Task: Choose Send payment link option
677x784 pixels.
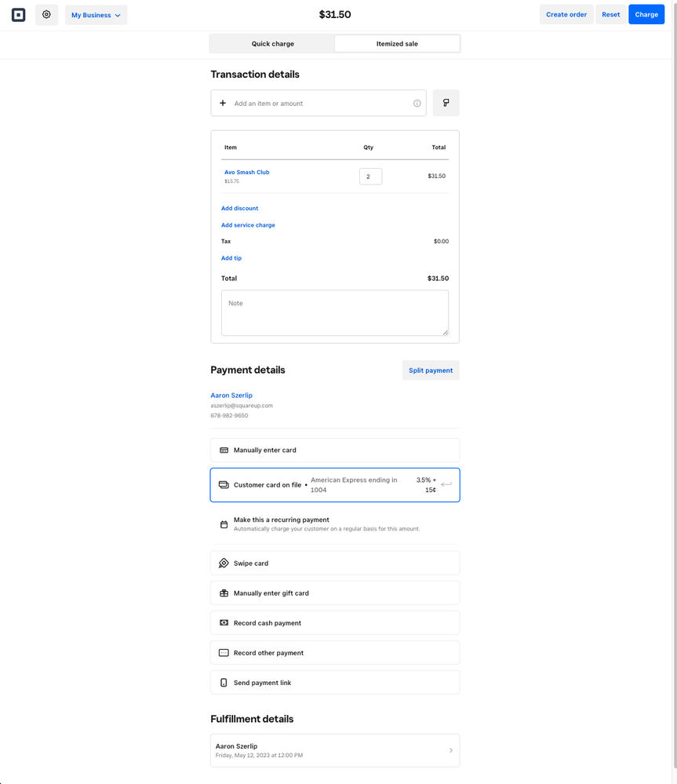Action: click(x=334, y=683)
